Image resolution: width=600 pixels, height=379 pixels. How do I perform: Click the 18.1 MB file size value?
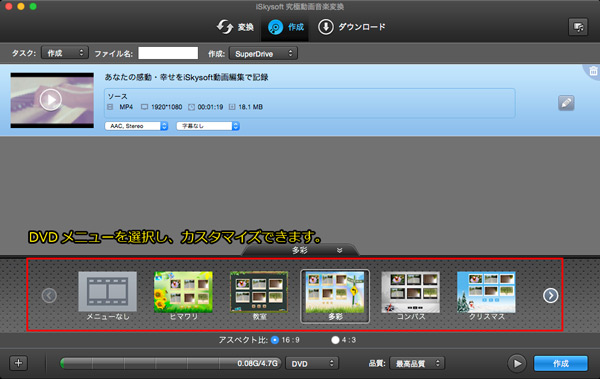[251, 107]
